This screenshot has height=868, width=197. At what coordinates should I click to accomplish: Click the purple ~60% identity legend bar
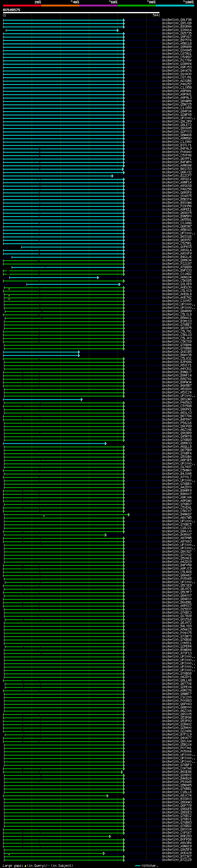[x=99, y=6]
